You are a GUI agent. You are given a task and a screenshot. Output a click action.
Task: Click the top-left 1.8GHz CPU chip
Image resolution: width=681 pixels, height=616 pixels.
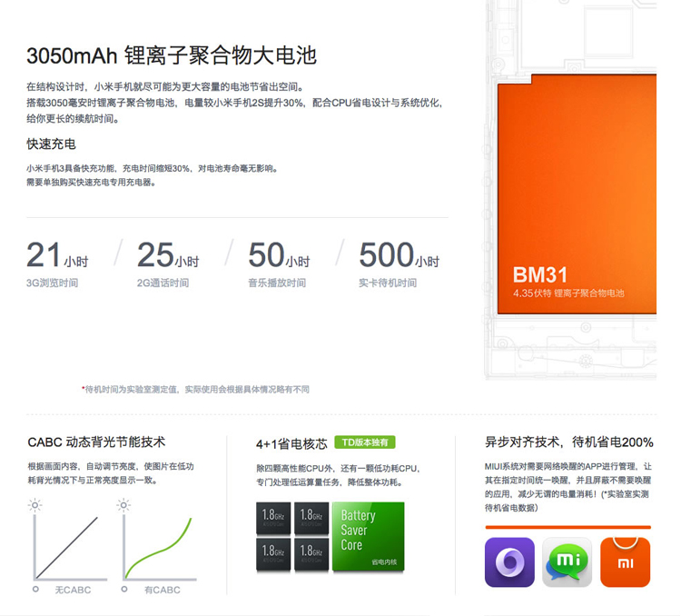(273, 518)
